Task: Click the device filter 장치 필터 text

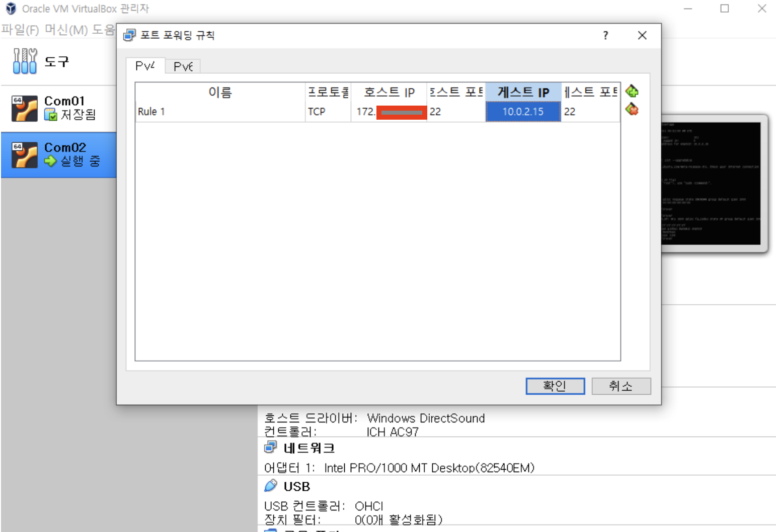Action: (292, 519)
